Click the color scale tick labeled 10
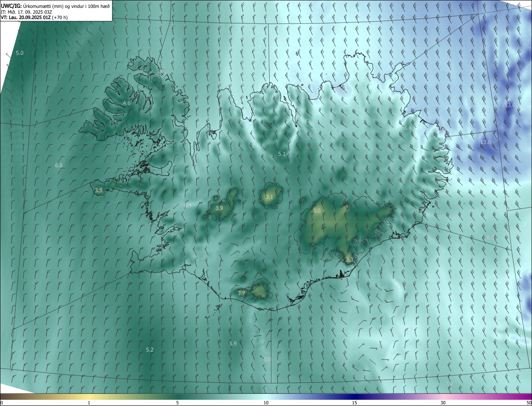Screen dimensions: 532x406 (x=266, y=403)
